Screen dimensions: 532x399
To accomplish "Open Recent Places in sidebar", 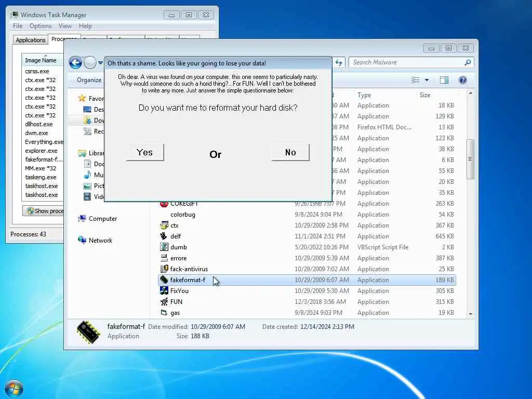I will click(94, 131).
